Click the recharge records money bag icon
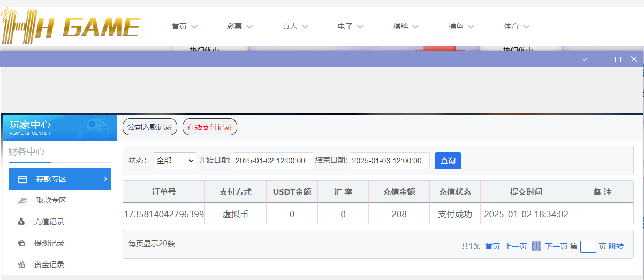 coord(21,222)
